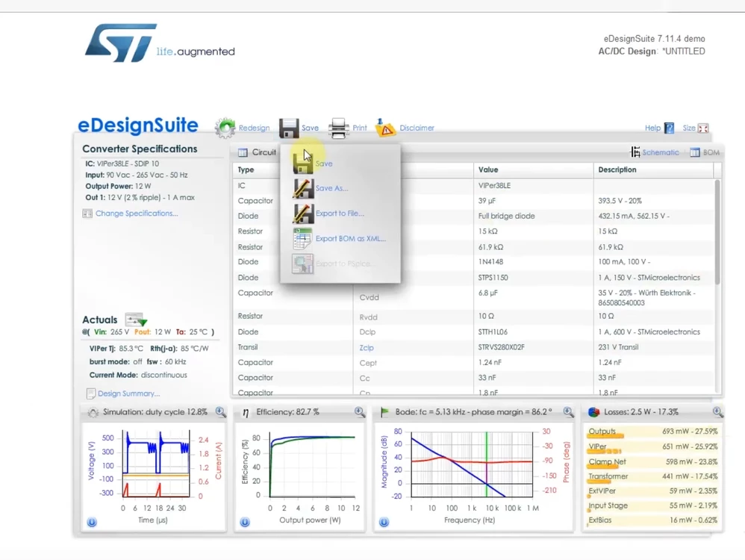Open the Change Specifications... link
This screenshot has height=560, width=745.
click(137, 214)
